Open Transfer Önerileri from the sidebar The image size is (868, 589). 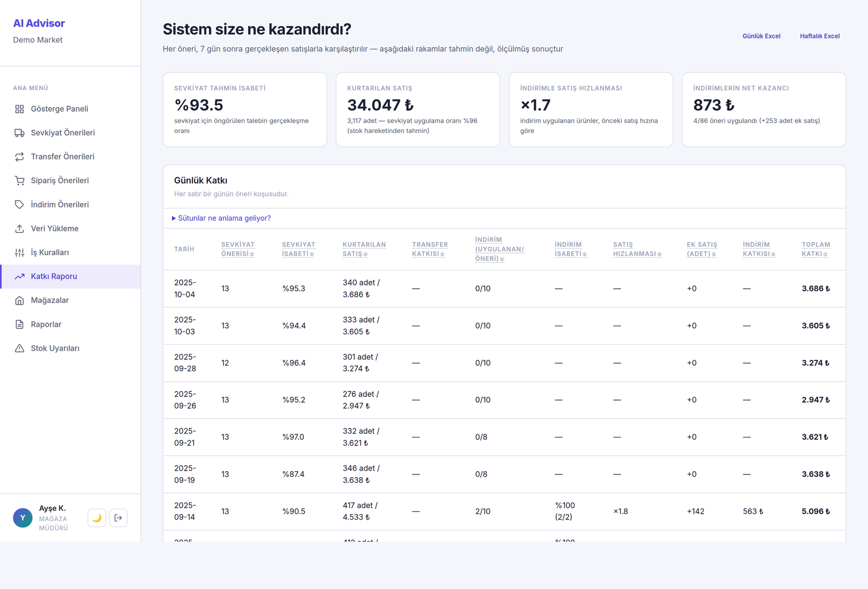(x=71, y=157)
